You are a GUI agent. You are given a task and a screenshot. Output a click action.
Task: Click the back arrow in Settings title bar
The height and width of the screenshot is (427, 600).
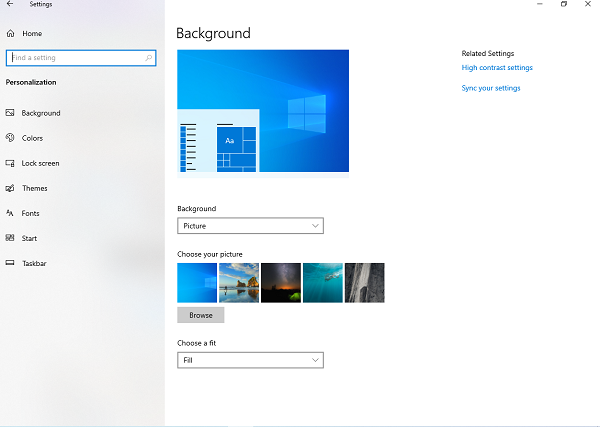(10, 4)
